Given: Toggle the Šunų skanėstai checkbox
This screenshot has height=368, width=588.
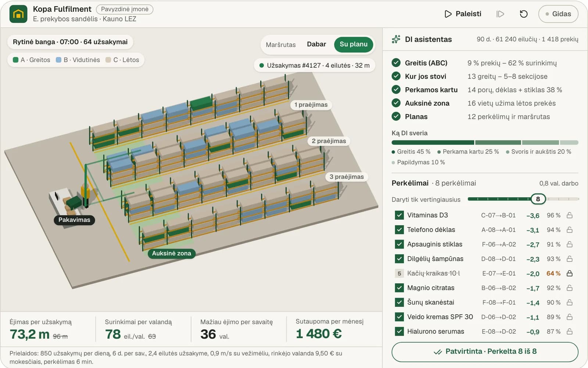Looking at the screenshot, I should [399, 302].
